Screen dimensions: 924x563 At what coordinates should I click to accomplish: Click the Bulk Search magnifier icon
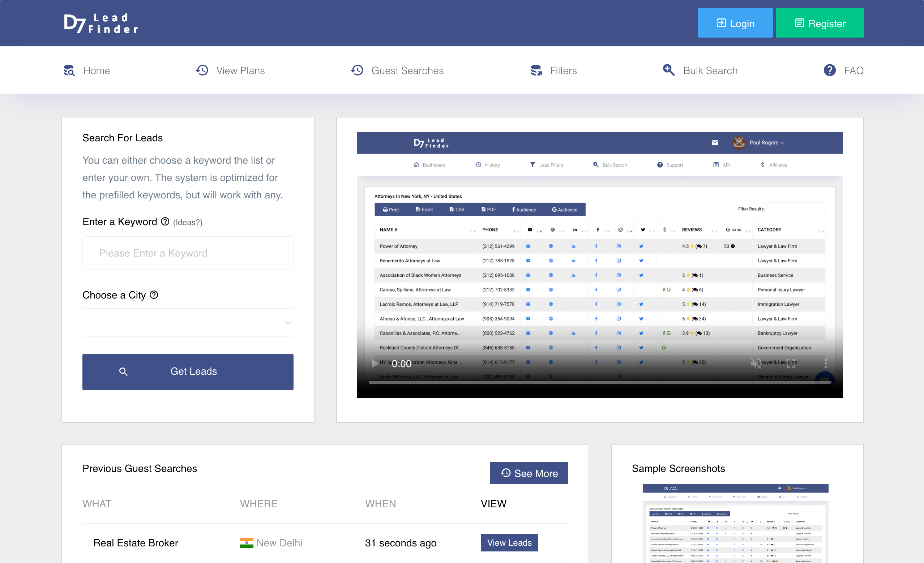tap(669, 70)
